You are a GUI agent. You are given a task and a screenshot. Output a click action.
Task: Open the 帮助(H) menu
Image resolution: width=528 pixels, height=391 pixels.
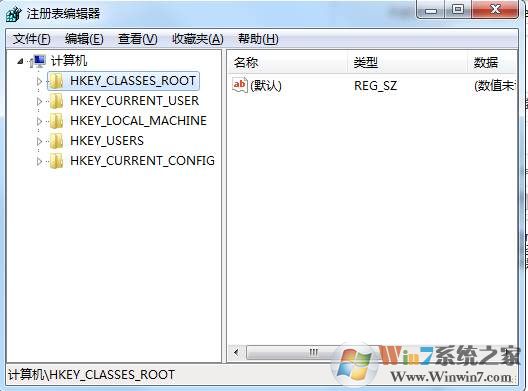(258, 39)
